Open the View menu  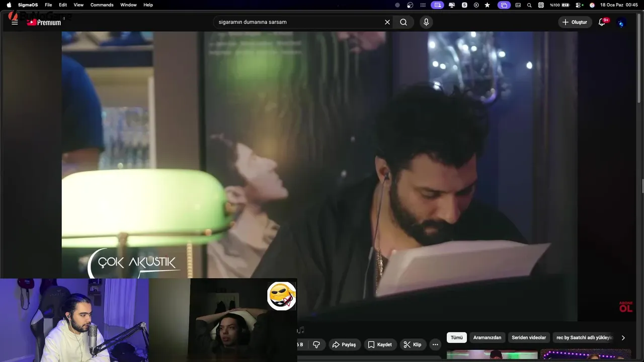(78, 5)
